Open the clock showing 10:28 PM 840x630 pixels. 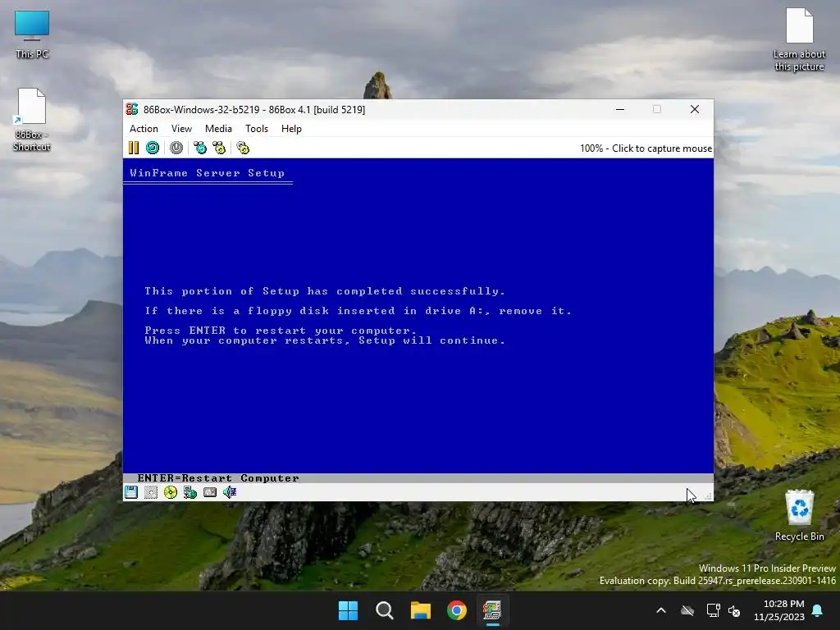pyautogui.click(x=779, y=610)
